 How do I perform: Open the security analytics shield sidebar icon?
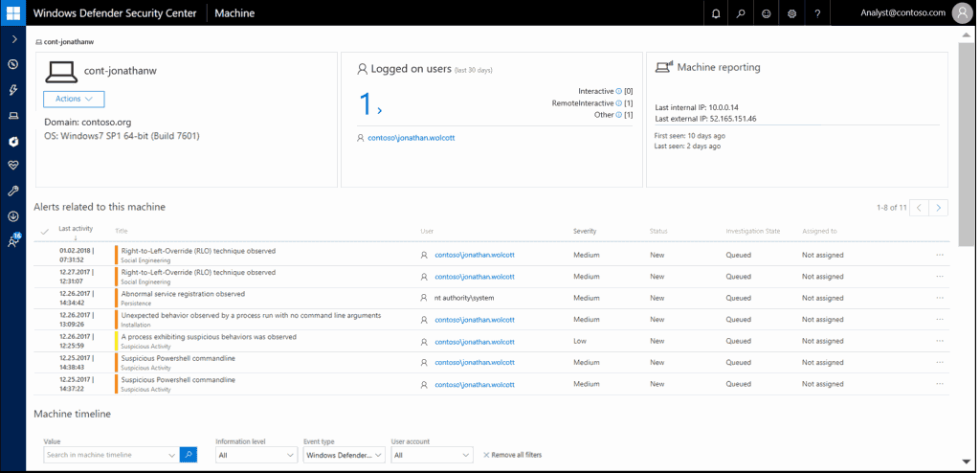13,142
